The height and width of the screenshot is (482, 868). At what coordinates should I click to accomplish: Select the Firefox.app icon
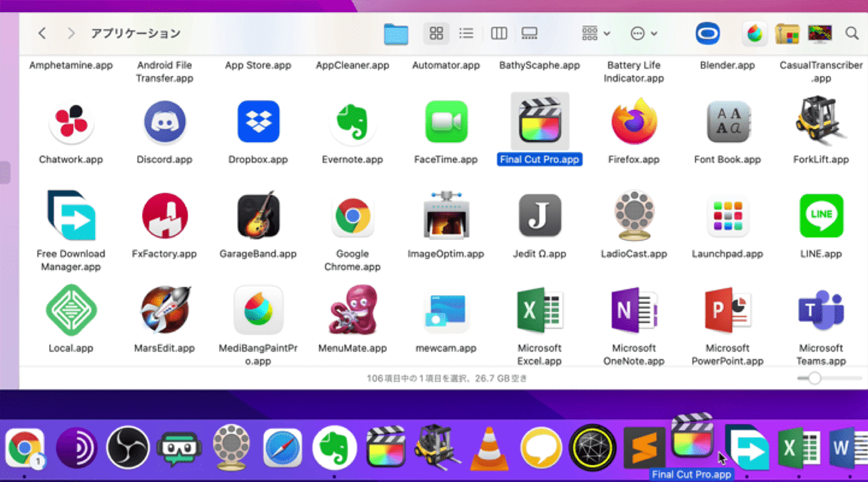pos(634,122)
